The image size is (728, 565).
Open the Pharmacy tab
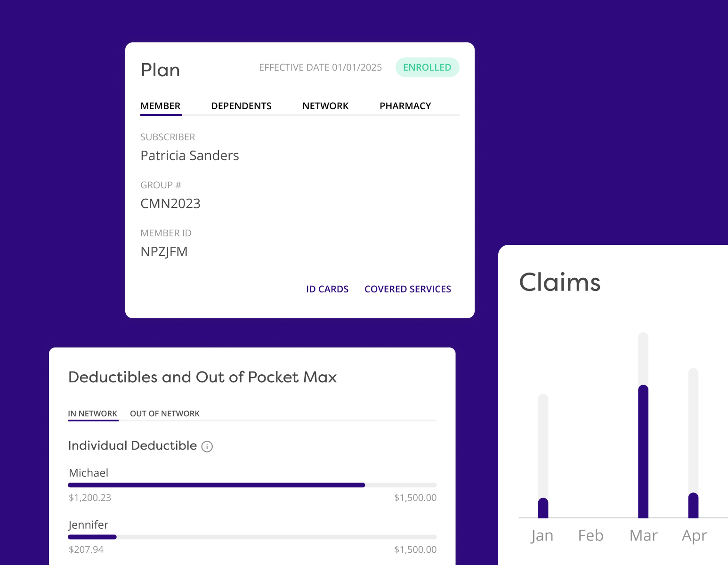(x=405, y=106)
